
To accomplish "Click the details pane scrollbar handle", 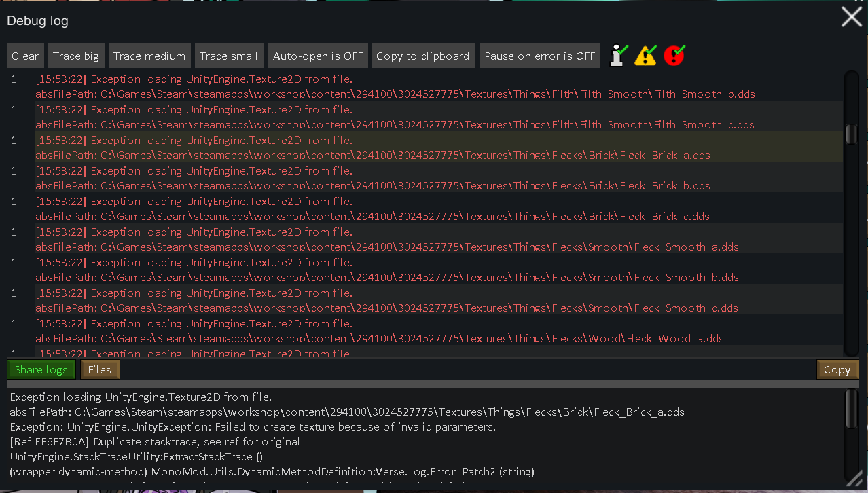I will pos(852,409).
